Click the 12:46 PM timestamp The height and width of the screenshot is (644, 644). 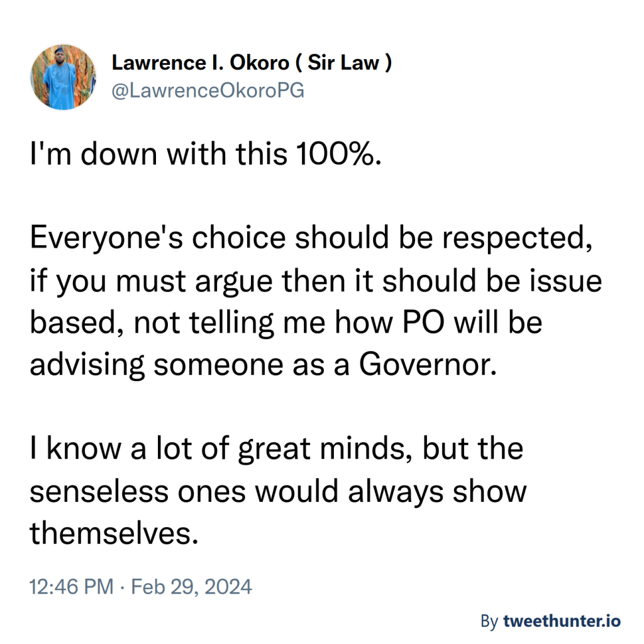pos(72,587)
